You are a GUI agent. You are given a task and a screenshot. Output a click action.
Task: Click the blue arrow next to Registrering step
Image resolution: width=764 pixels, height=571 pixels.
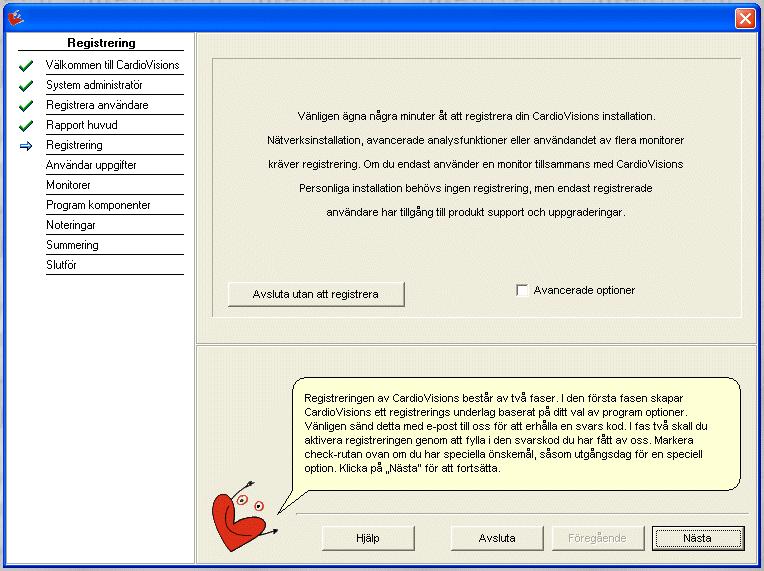tap(26, 146)
